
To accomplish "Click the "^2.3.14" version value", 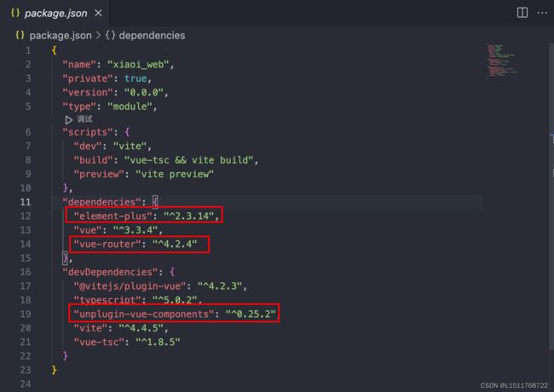I will tap(189, 216).
